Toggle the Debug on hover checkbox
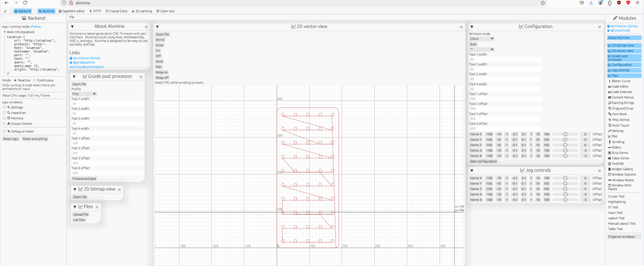The height and width of the screenshot is (266, 644). pos(4,131)
